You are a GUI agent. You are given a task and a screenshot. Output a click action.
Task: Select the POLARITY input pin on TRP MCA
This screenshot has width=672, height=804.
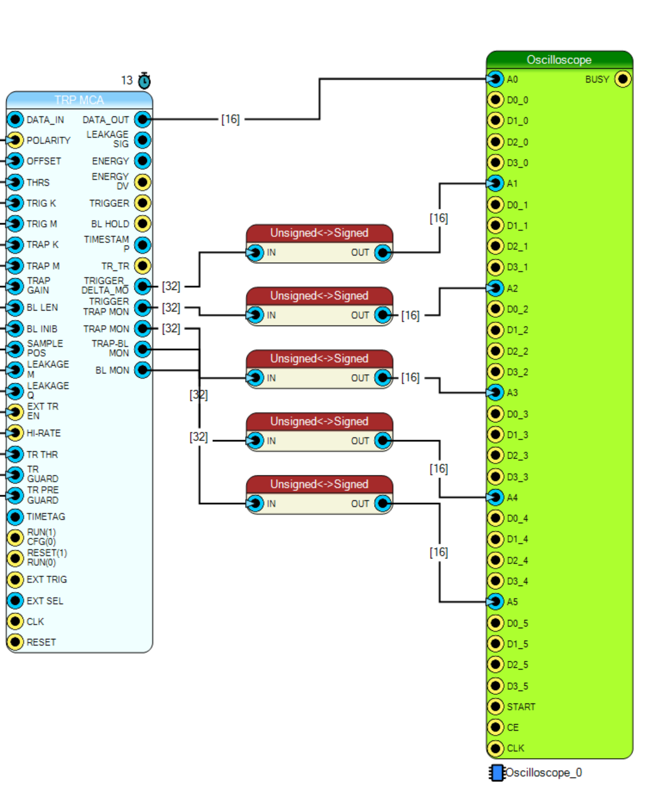[15, 140]
